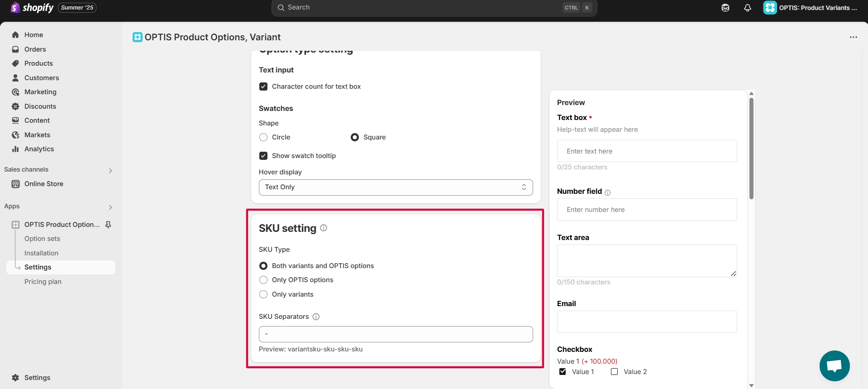The image size is (868, 389).
Task: Select Both variants and OPTIS options
Action: (263, 266)
